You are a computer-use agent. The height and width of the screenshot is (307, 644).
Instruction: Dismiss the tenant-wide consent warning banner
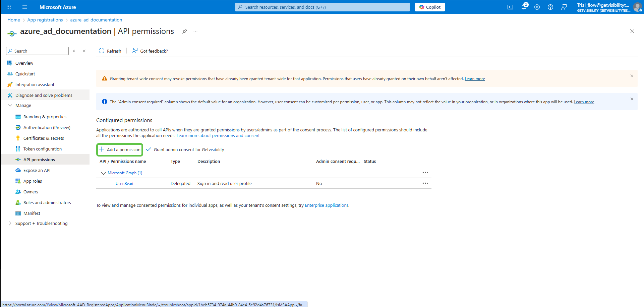(632, 76)
